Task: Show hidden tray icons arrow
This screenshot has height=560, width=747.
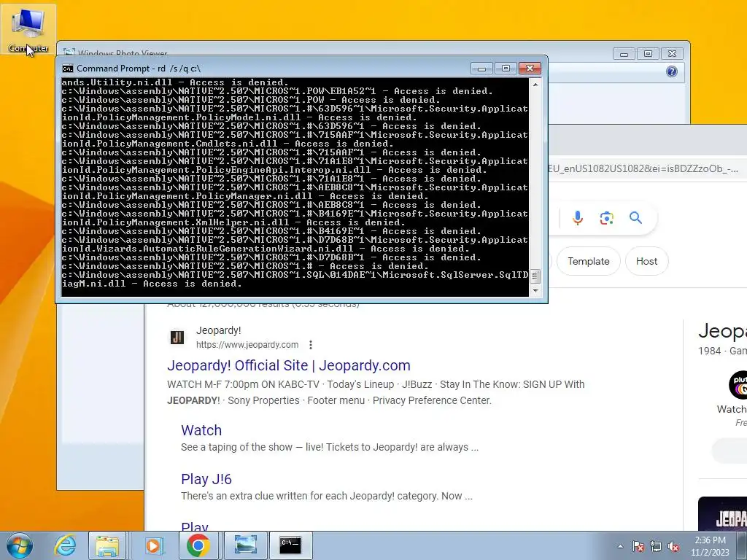Action: (x=620, y=546)
